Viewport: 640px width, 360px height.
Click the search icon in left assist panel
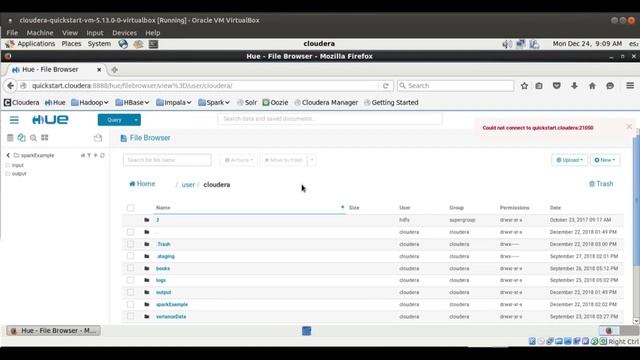33,138
